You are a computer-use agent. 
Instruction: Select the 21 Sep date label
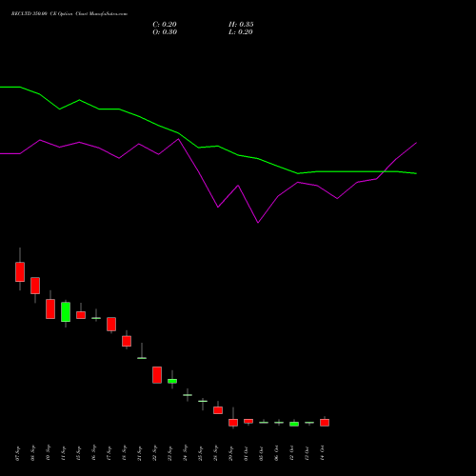pyautogui.click(x=140, y=453)
